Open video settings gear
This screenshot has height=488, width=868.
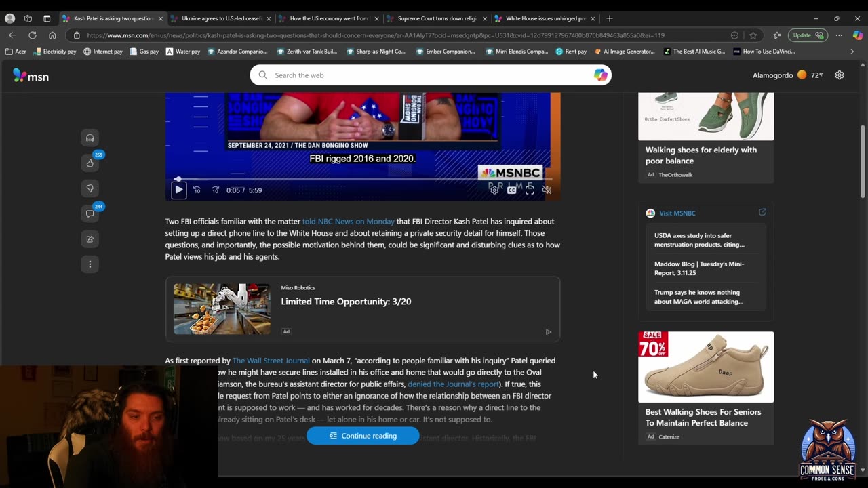[x=494, y=190]
